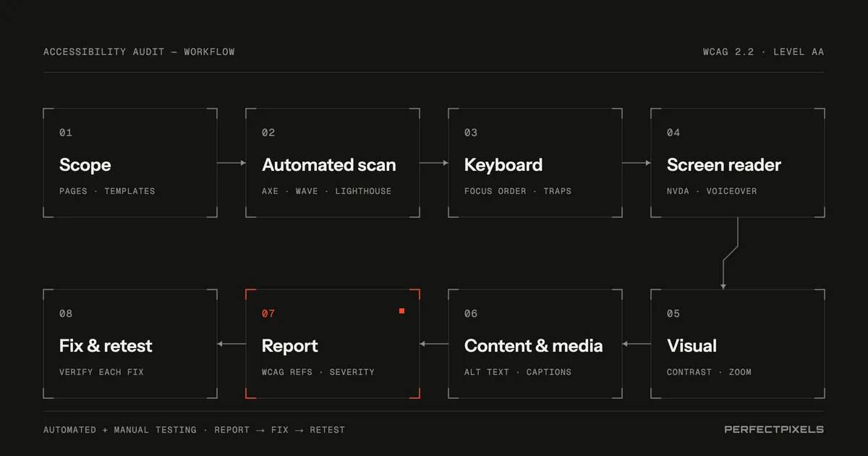Click step number '01'

(66, 132)
